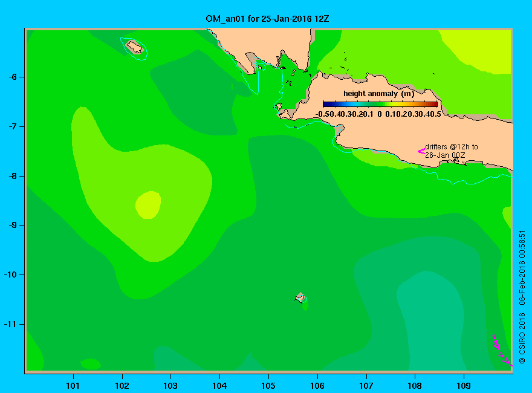The height and width of the screenshot is (393, 532).
Task: Click the magenta drifter arrow beside legend text
Action: [x=421, y=151]
